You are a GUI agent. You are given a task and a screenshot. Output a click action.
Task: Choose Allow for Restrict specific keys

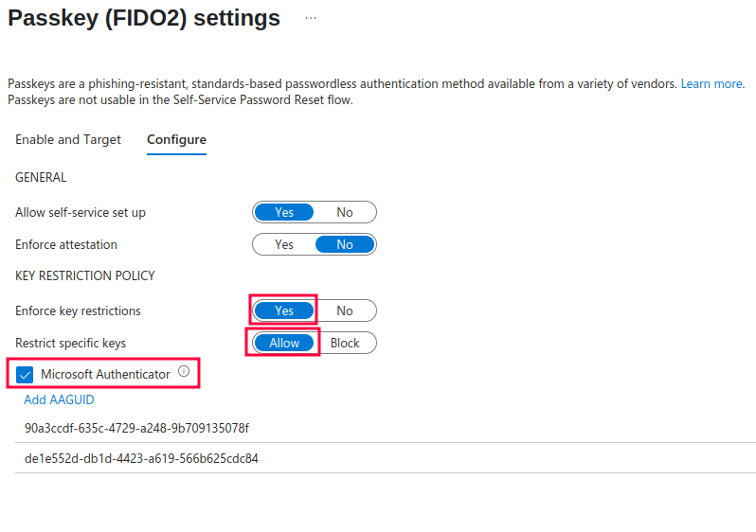pyautogui.click(x=284, y=343)
